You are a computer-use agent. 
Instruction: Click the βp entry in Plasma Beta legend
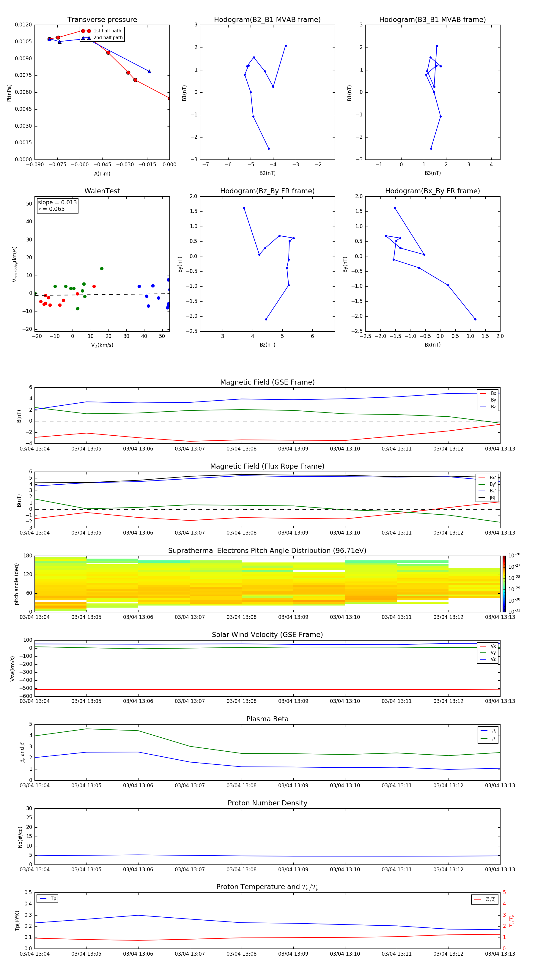(488, 731)
